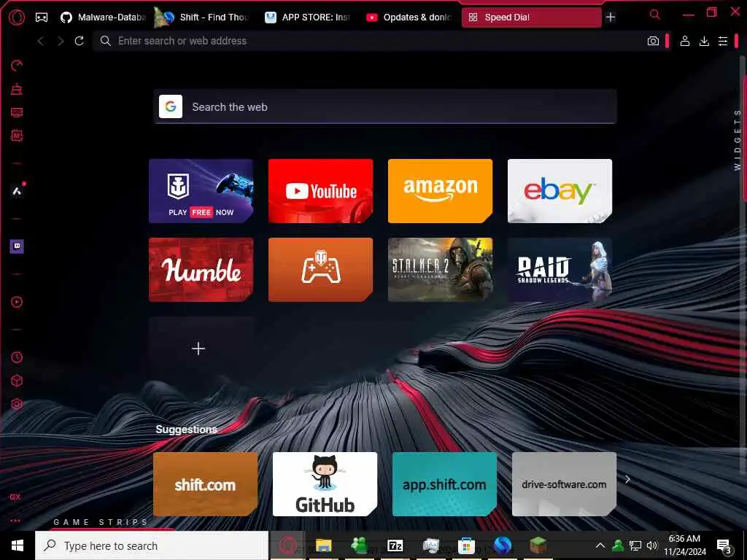Open shift.com suggestion tile
747x560 pixels.
(205, 484)
